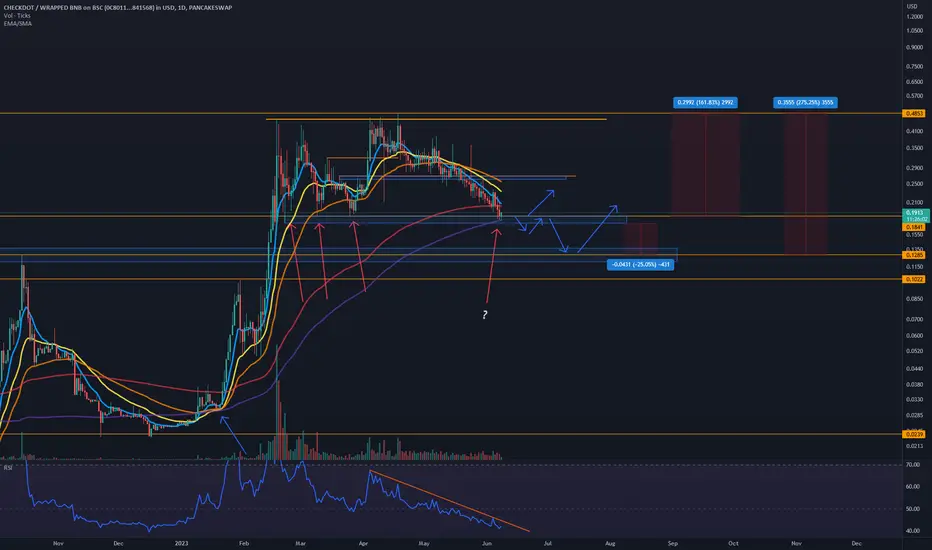Click the 0.2992 (161.83%) measurement label
The height and width of the screenshot is (550, 932).
point(705,103)
